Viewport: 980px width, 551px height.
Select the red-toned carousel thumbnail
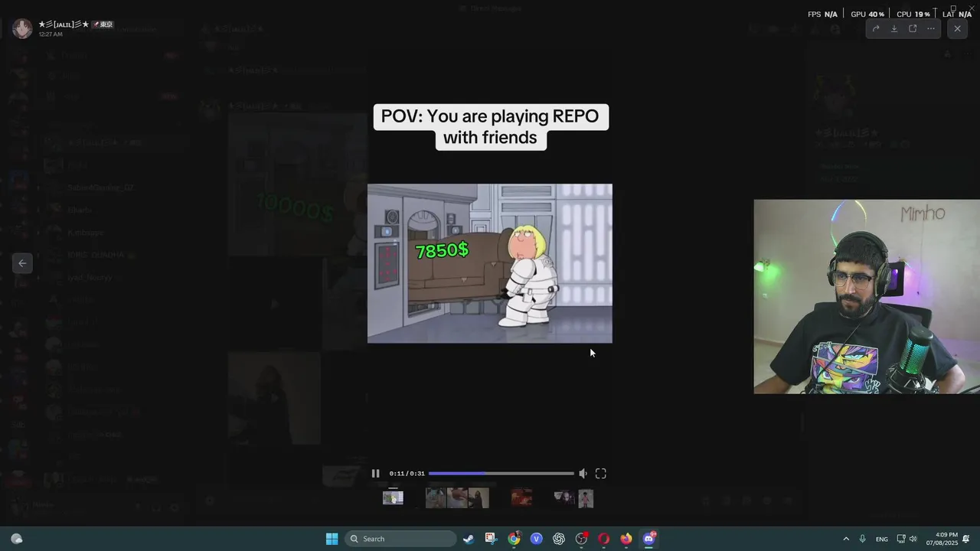[x=521, y=498]
